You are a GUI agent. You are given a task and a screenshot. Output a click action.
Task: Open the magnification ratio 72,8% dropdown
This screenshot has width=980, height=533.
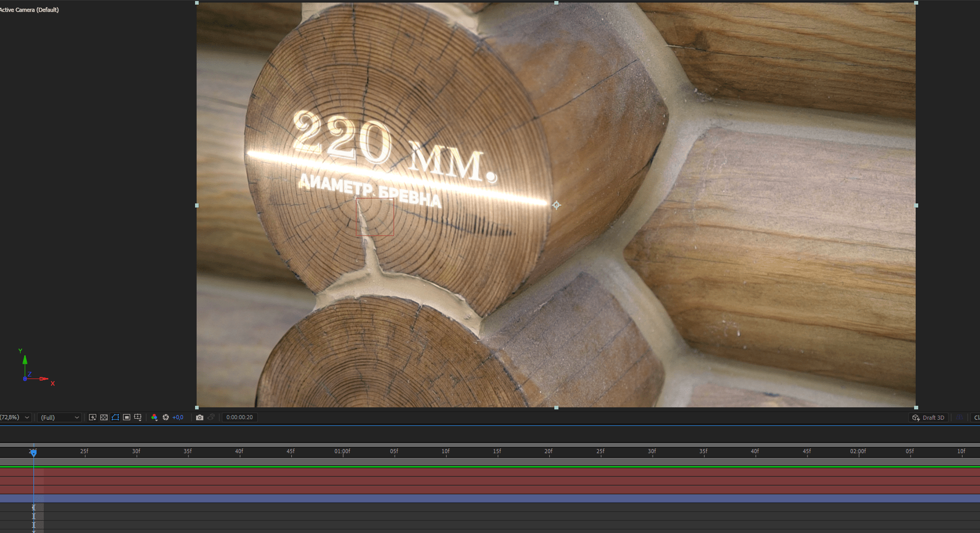coord(15,417)
